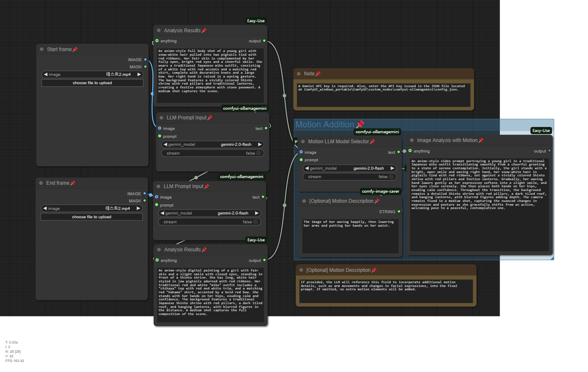Click next-model arrow in Motion LLM Model Selector
588x372 pixels.
click(392, 168)
